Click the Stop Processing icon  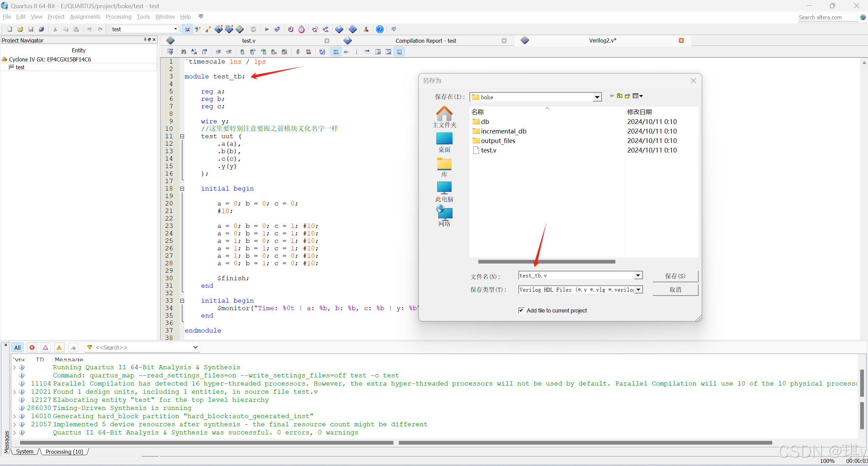click(x=253, y=29)
